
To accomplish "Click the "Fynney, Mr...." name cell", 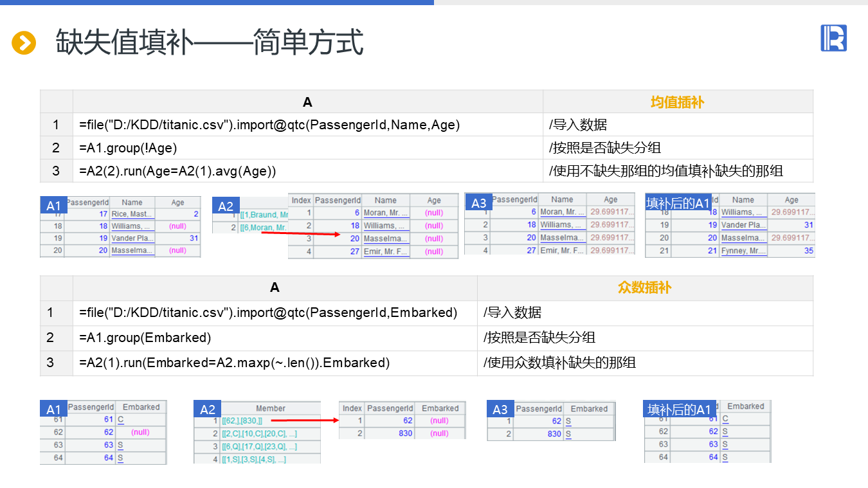I will (743, 251).
